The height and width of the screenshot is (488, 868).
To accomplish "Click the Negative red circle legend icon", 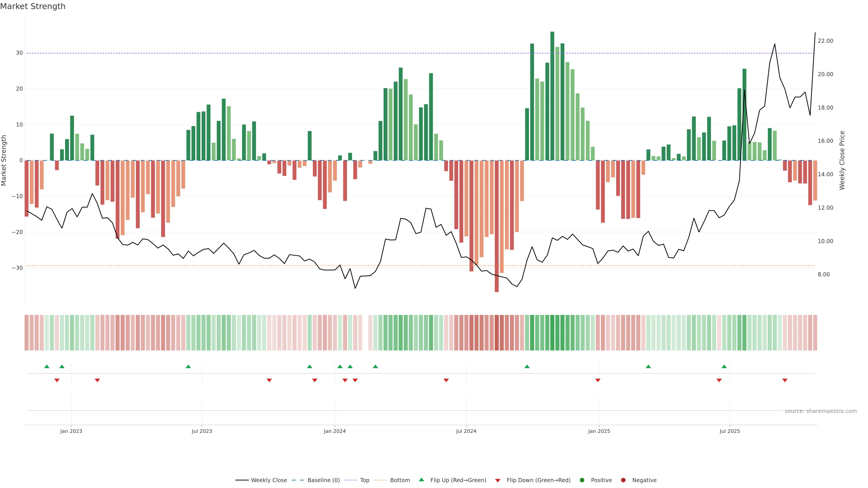I will [623, 480].
